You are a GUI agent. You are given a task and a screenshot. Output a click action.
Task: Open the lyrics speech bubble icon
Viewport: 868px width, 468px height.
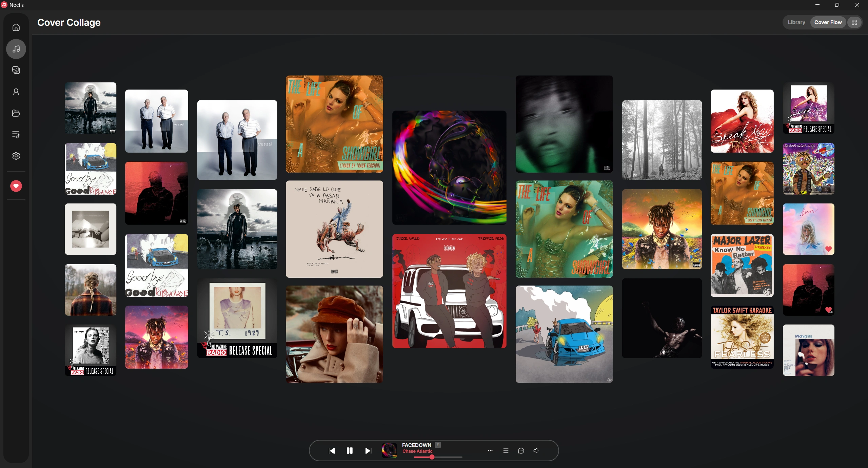click(x=521, y=451)
